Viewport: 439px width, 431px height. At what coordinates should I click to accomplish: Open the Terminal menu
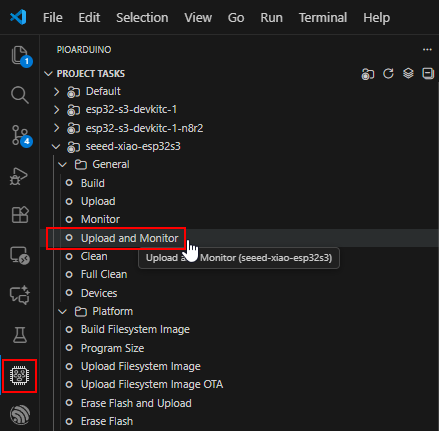pos(323,17)
